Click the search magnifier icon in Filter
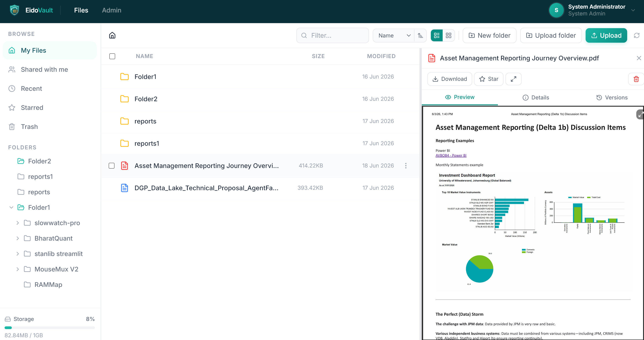Viewport: 644px width, 340px height. point(304,35)
